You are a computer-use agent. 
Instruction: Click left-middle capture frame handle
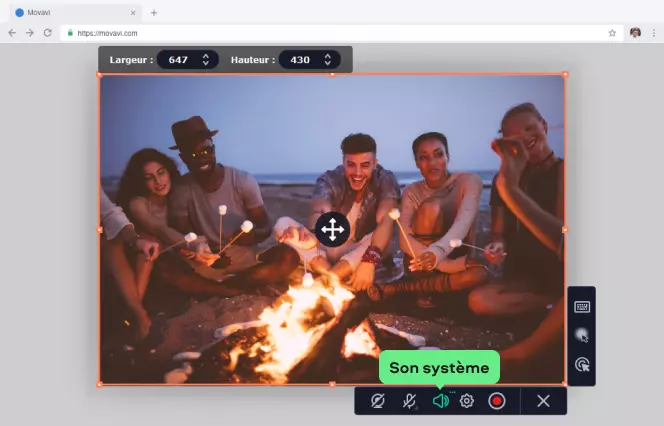click(x=100, y=230)
